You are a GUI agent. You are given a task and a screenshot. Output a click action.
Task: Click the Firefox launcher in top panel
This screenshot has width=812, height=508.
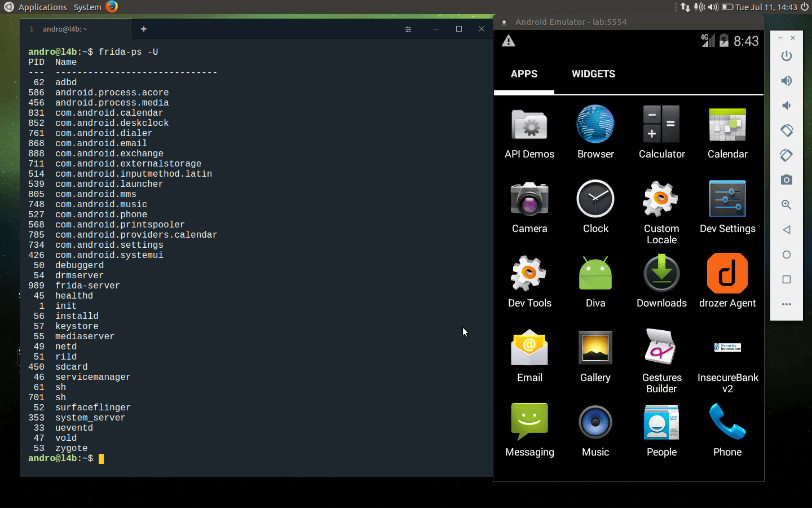pyautogui.click(x=112, y=7)
